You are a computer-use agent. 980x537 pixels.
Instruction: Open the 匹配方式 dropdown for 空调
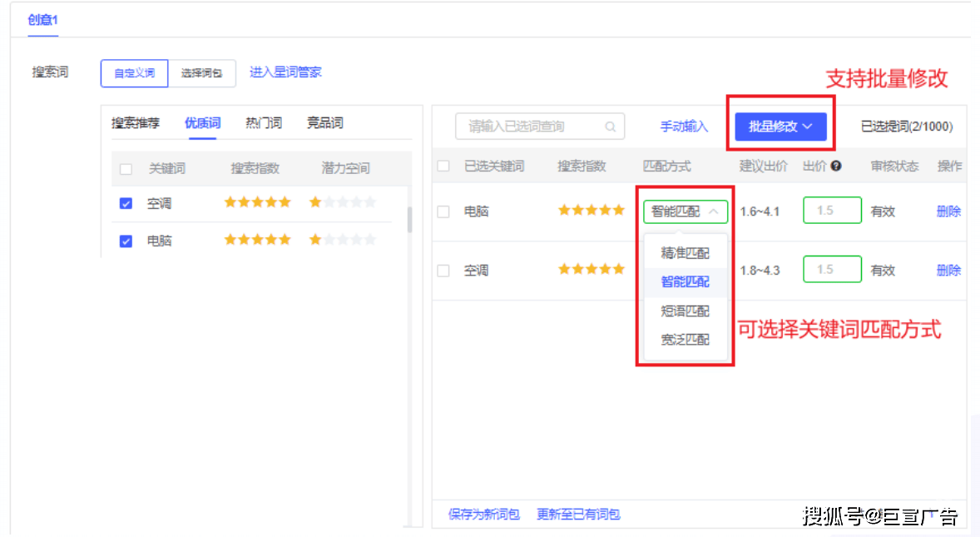tap(685, 269)
